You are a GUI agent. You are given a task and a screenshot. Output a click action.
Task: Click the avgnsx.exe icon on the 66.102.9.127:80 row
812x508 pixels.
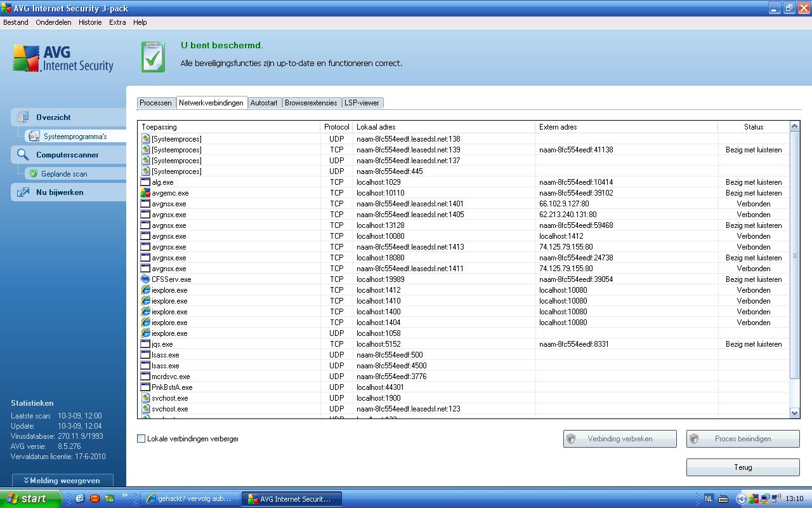click(145, 204)
